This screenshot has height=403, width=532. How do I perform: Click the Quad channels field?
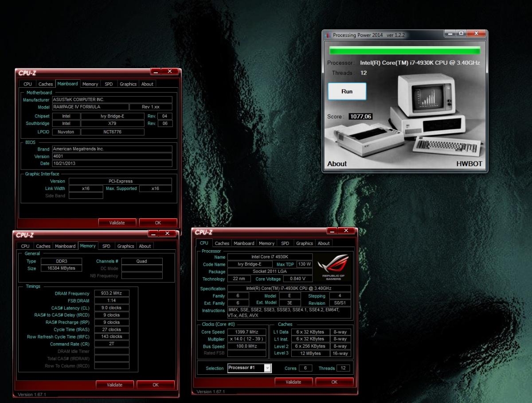pos(142,261)
